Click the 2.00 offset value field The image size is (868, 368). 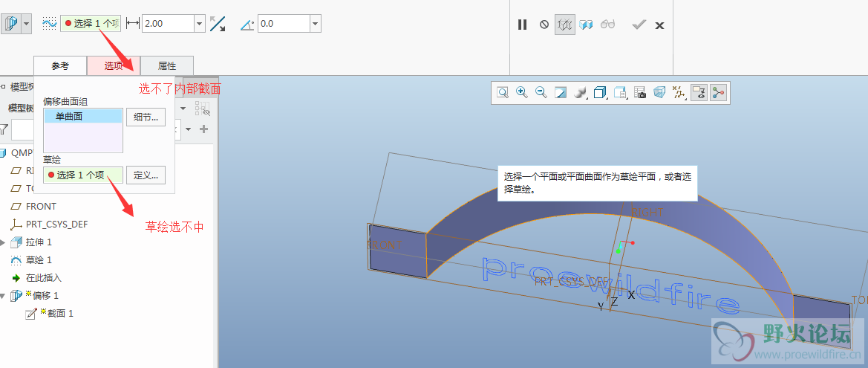[x=168, y=23]
